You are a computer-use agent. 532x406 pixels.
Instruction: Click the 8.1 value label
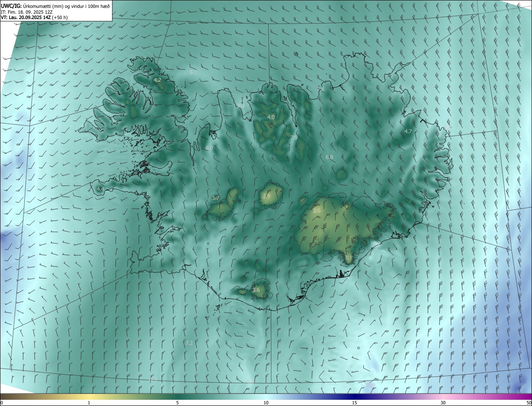(193, 72)
